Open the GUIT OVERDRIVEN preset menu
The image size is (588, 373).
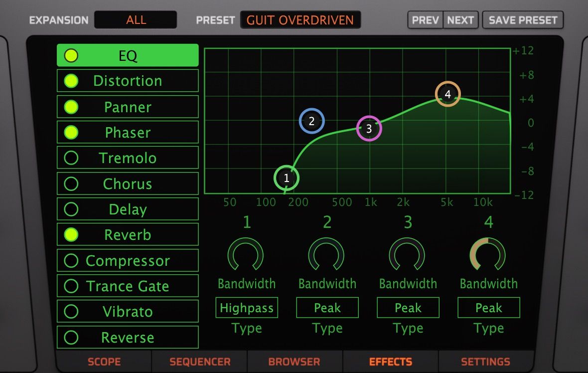click(300, 20)
